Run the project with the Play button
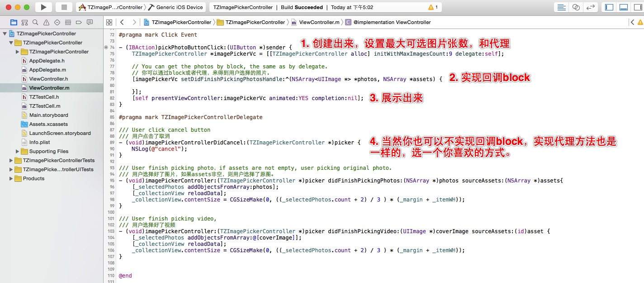Screen dimensions: 644x283 tap(43, 7)
